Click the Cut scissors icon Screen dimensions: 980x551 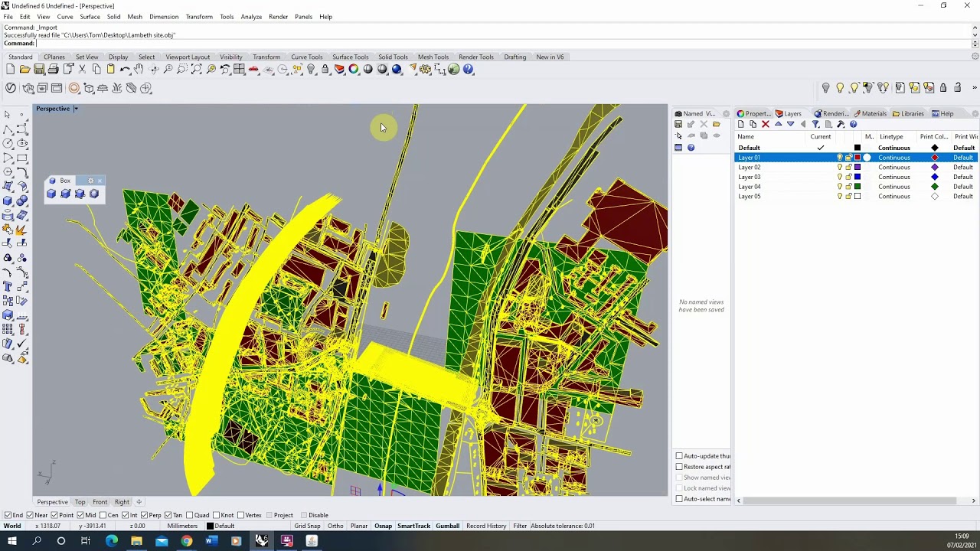click(82, 70)
